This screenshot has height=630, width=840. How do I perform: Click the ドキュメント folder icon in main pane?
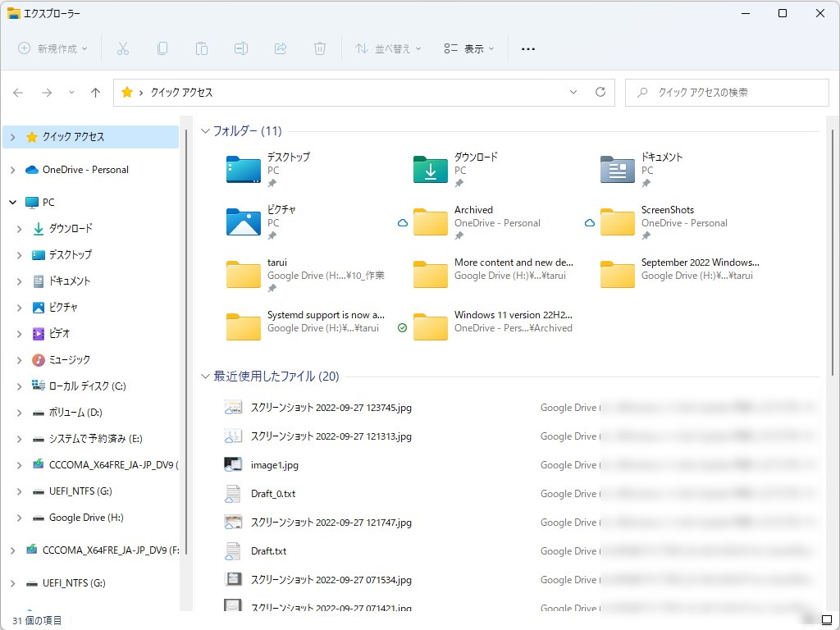coord(617,169)
